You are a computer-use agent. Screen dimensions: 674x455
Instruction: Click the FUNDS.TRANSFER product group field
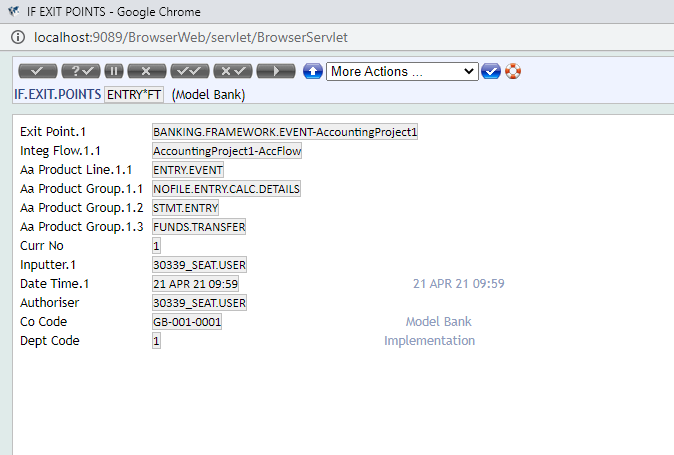coord(198,227)
